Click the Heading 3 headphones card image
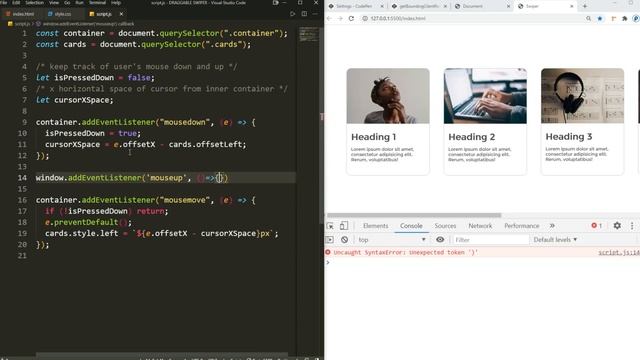The width and height of the screenshot is (640, 360). pyautogui.click(x=582, y=96)
